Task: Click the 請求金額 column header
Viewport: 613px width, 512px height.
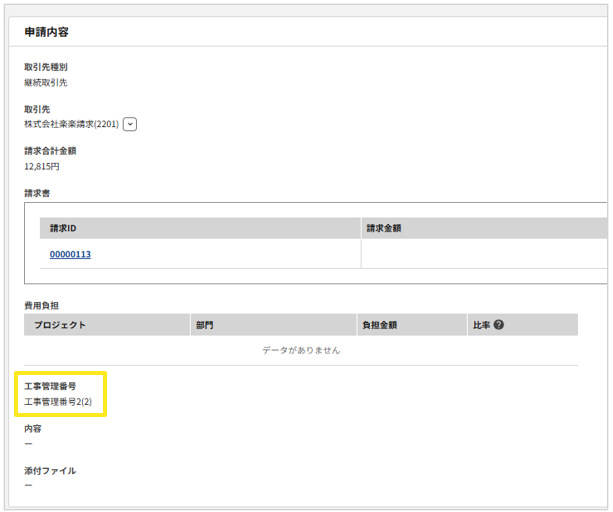Action: point(384,228)
